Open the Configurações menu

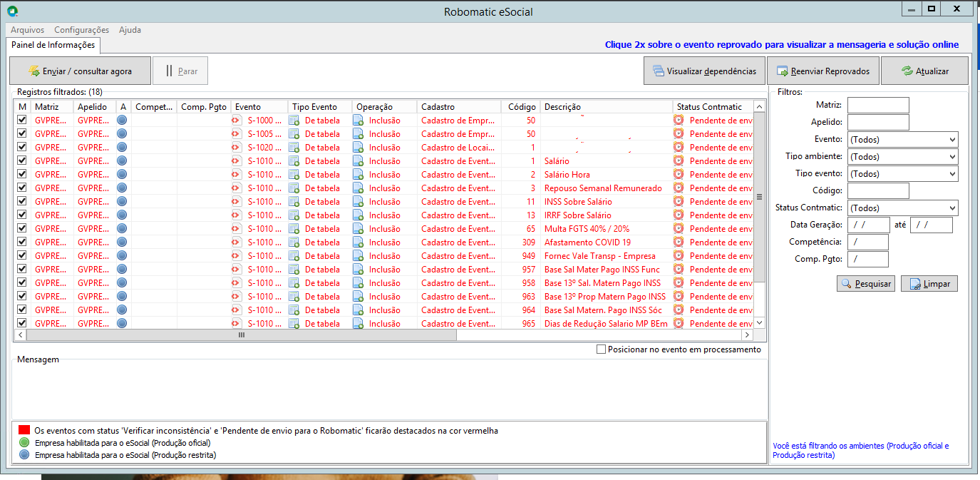coord(82,30)
